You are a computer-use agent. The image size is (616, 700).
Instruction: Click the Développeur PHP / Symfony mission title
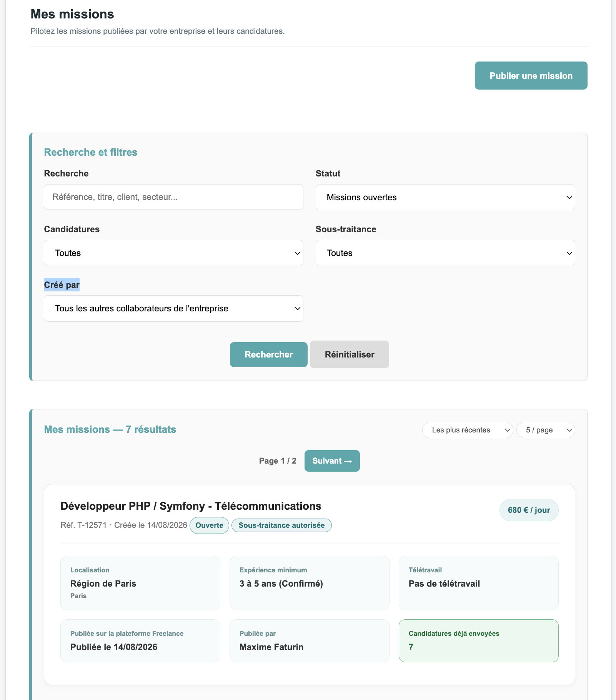pyautogui.click(x=191, y=506)
